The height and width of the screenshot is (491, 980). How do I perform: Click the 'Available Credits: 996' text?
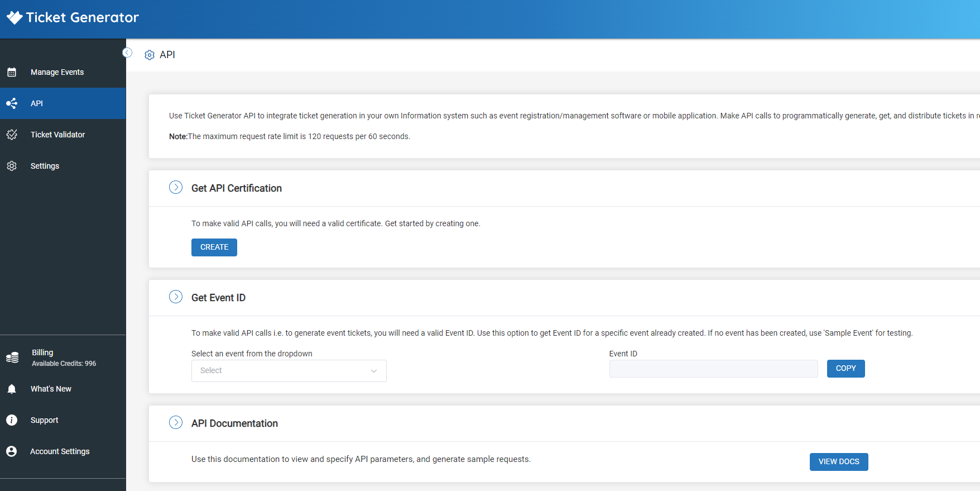pyautogui.click(x=64, y=364)
